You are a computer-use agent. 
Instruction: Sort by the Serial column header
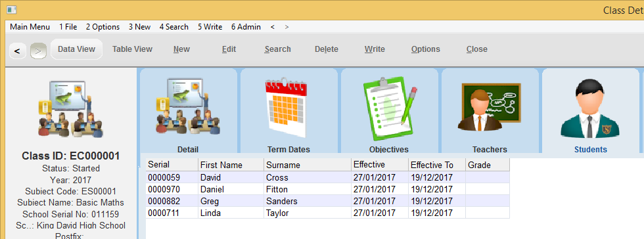point(172,165)
